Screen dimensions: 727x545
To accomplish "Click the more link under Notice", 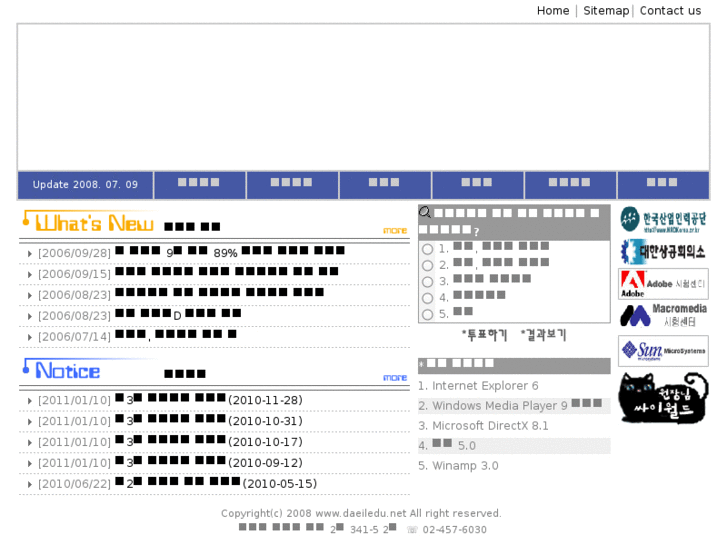I will pyautogui.click(x=395, y=378).
